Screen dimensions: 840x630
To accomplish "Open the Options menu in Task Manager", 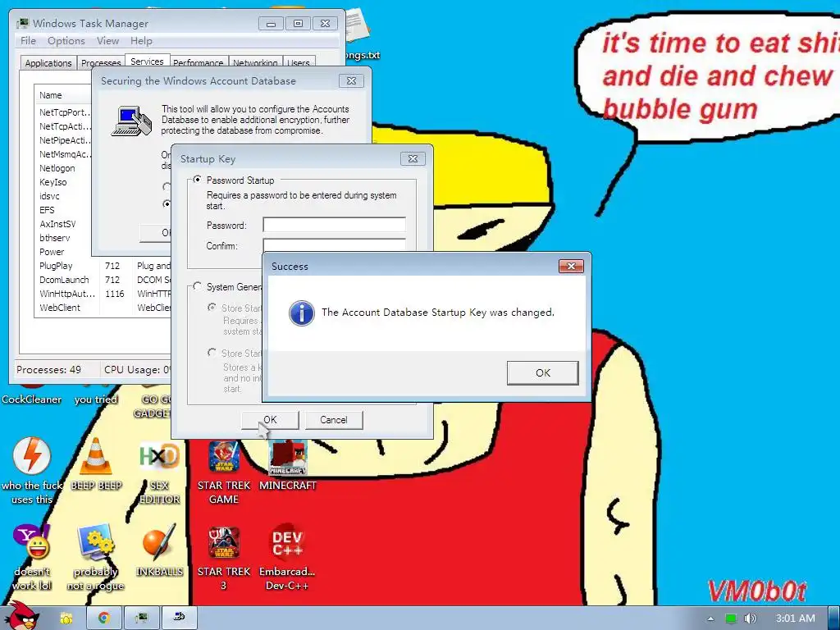I will pos(66,41).
